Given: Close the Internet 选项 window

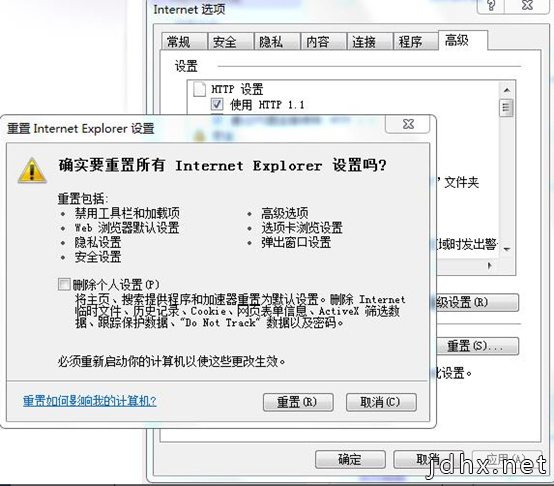Looking at the screenshot, I should coord(527,5).
